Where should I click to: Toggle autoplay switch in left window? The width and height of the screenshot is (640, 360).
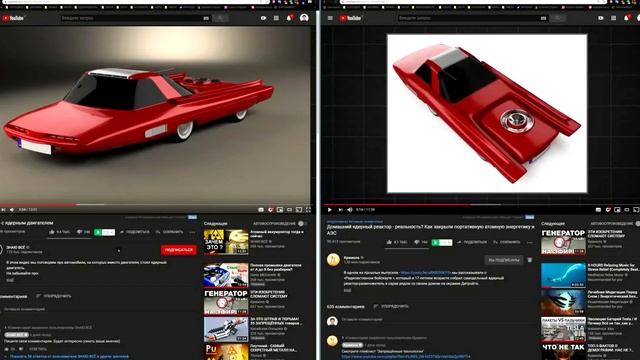pos(302,224)
